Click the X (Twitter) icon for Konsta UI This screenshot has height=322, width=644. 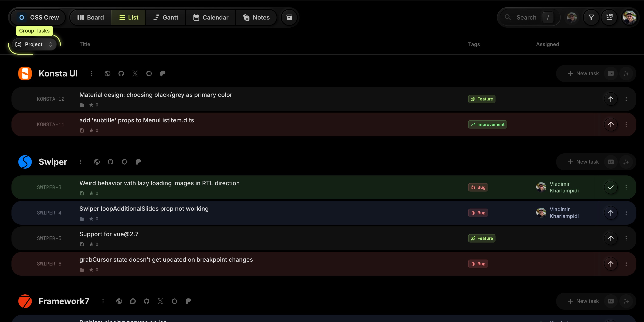point(135,73)
